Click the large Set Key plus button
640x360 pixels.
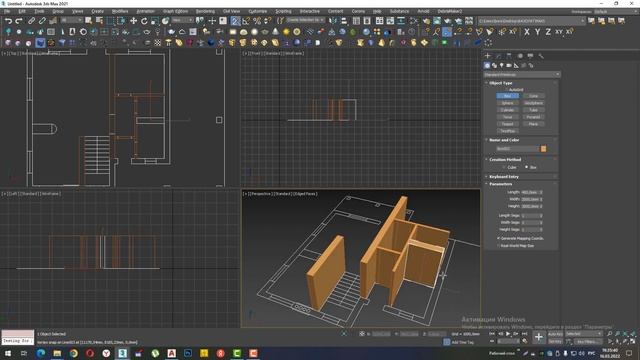click(x=539, y=337)
